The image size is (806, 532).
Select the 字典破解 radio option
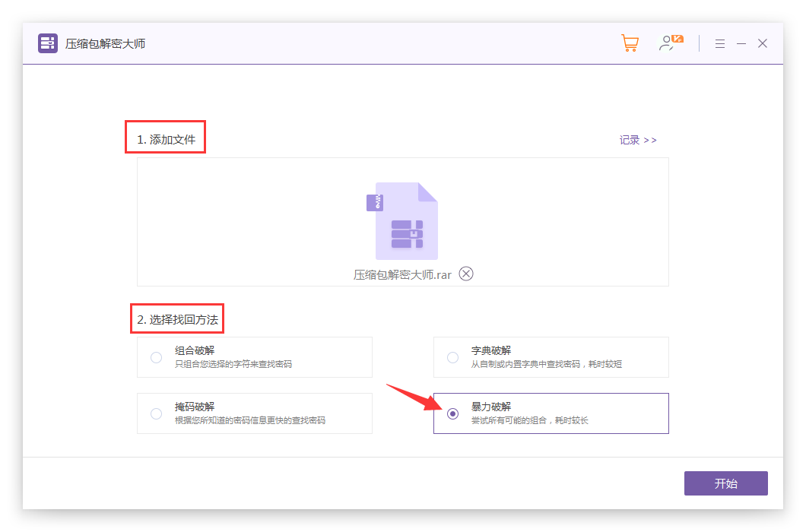click(x=452, y=357)
